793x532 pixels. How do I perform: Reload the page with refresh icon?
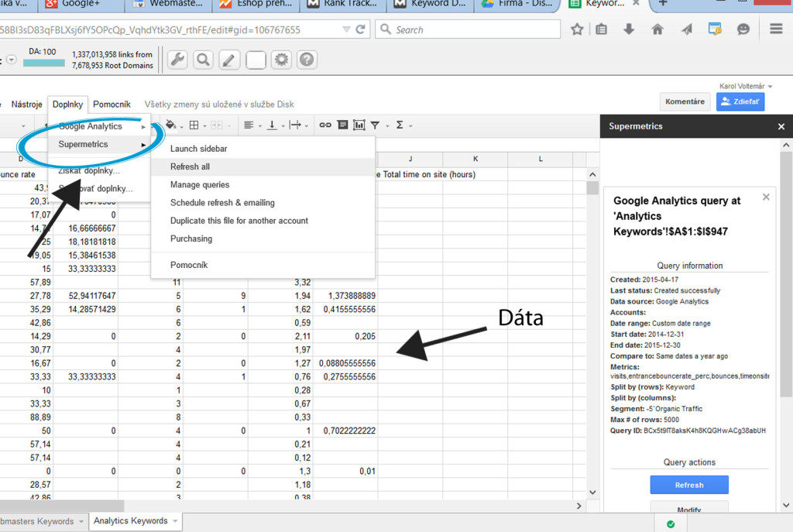(361, 29)
